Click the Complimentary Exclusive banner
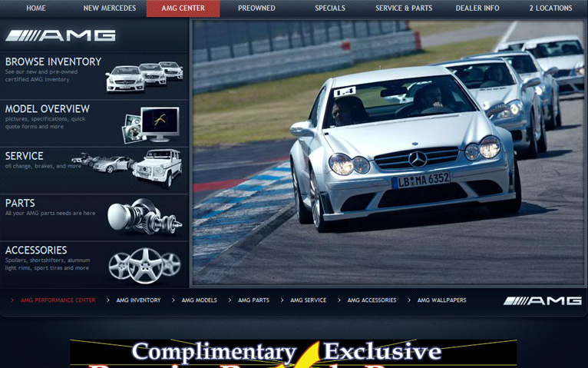The image size is (588, 368). click(293, 353)
